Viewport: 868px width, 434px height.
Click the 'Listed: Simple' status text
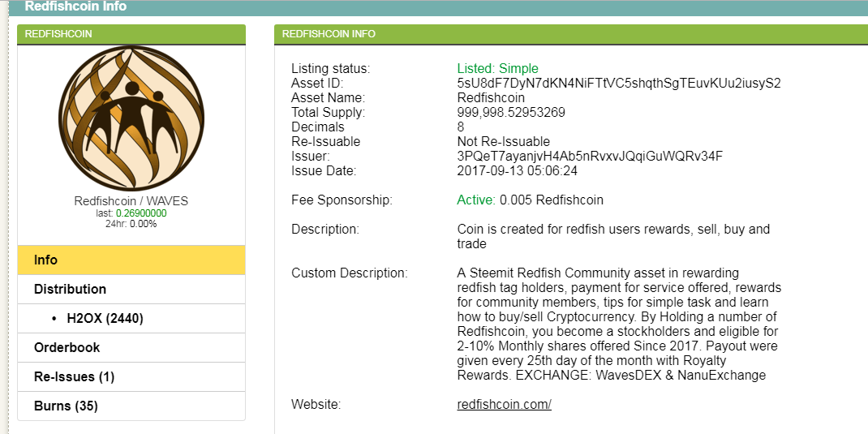coord(497,69)
